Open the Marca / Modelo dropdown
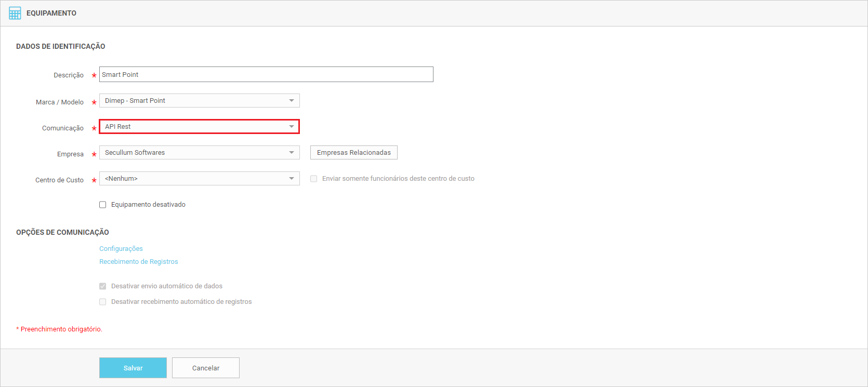The width and height of the screenshot is (868, 387). tap(199, 101)
